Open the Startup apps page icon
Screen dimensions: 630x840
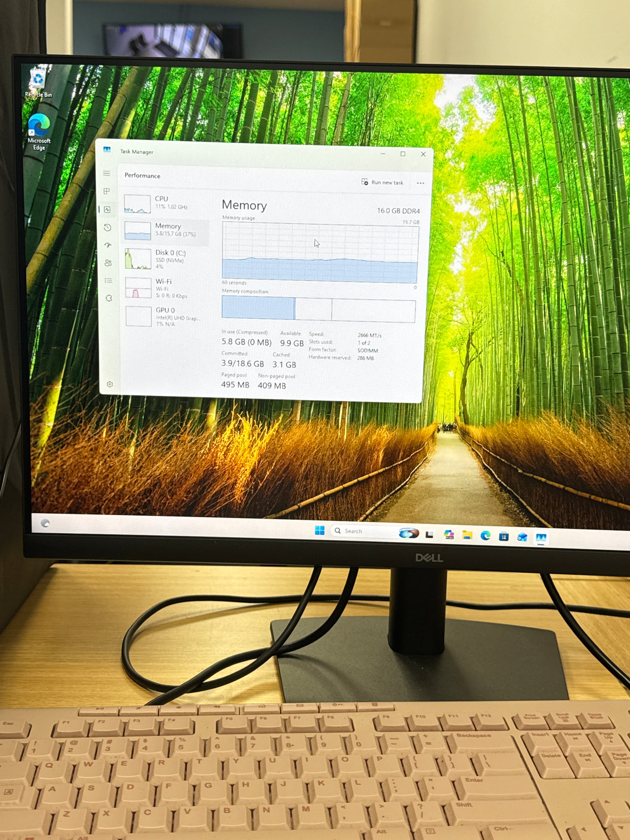(108, 245)
